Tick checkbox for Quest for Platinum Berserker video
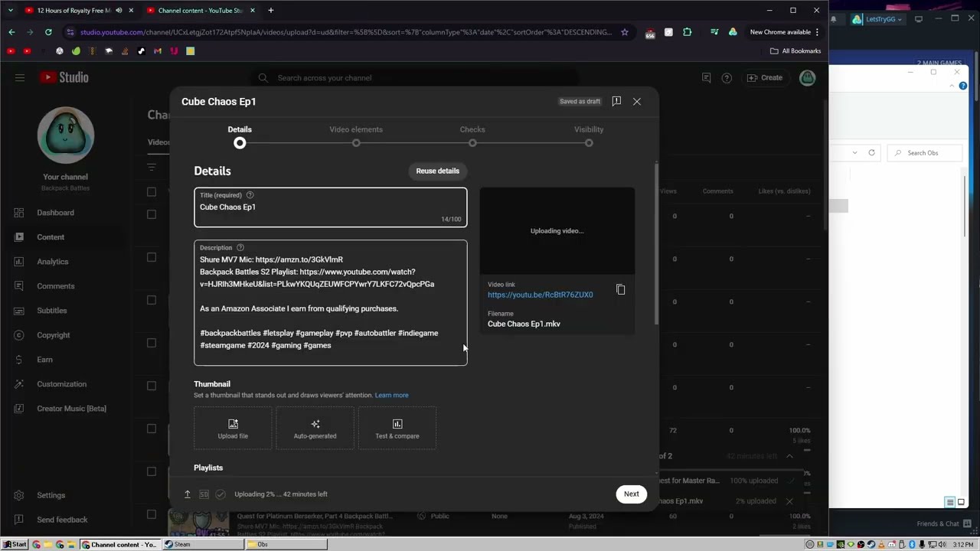 tap(152, 515)
